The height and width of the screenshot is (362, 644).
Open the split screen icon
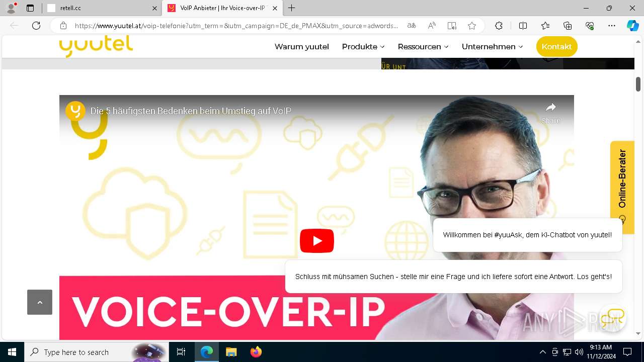coord(523,26)
